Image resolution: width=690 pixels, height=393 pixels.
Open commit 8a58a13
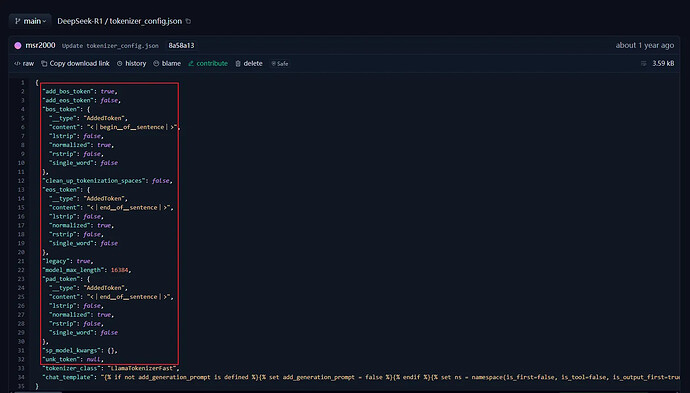[x=181, y=45]
